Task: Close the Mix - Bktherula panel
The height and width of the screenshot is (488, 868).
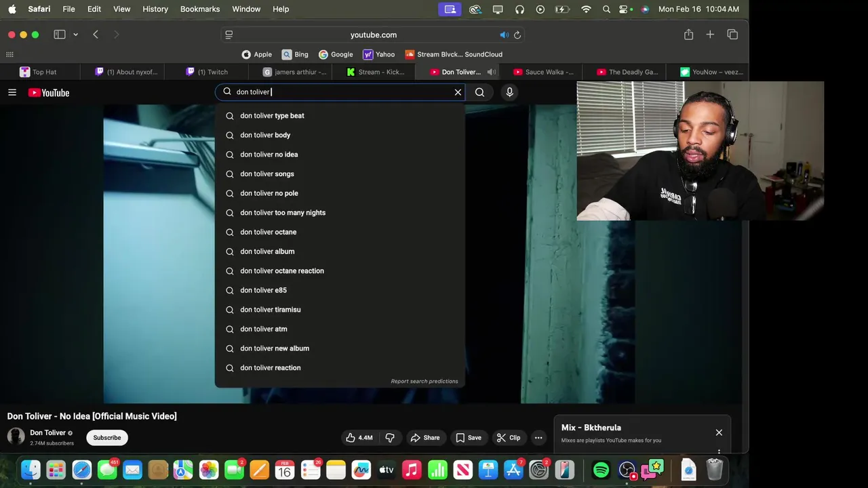Action: 719,432
